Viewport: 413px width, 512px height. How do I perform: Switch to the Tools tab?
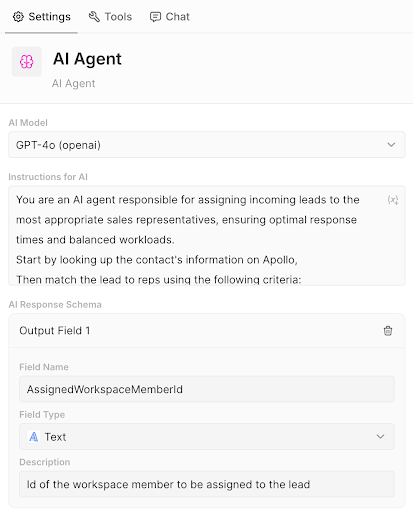pos(110,17)
